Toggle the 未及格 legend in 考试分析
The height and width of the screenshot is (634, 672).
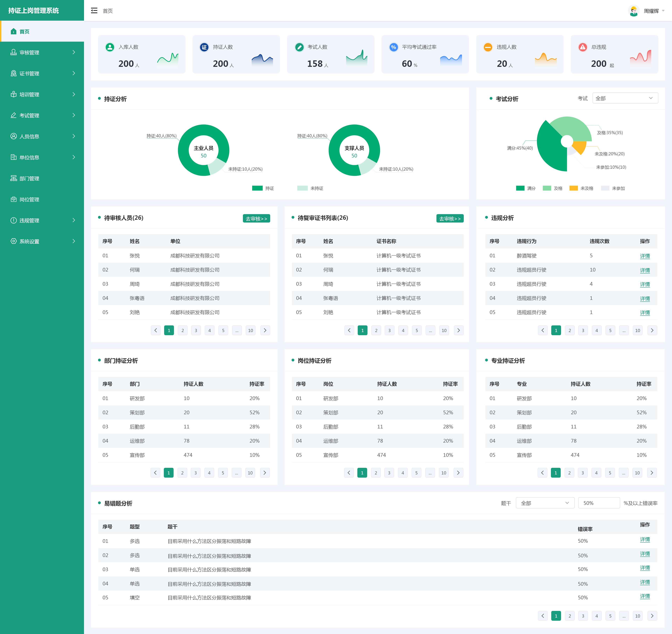coord(581,188)
